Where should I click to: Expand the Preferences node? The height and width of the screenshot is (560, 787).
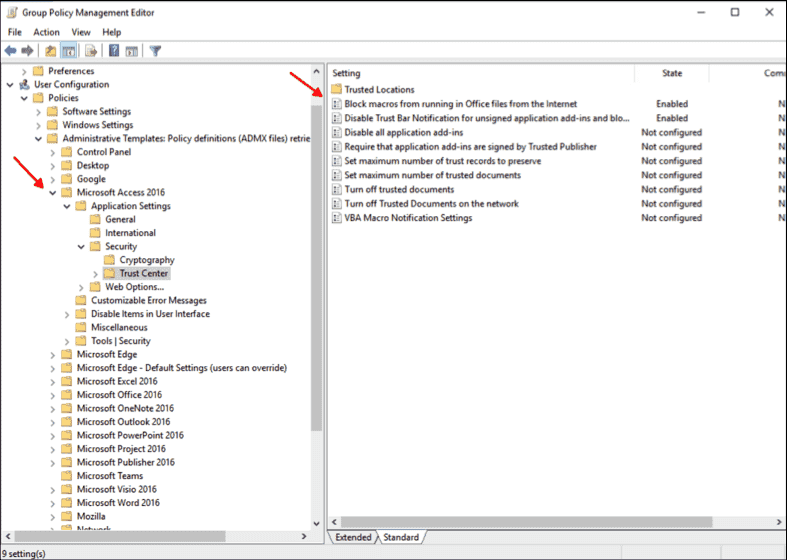(24, 71)
